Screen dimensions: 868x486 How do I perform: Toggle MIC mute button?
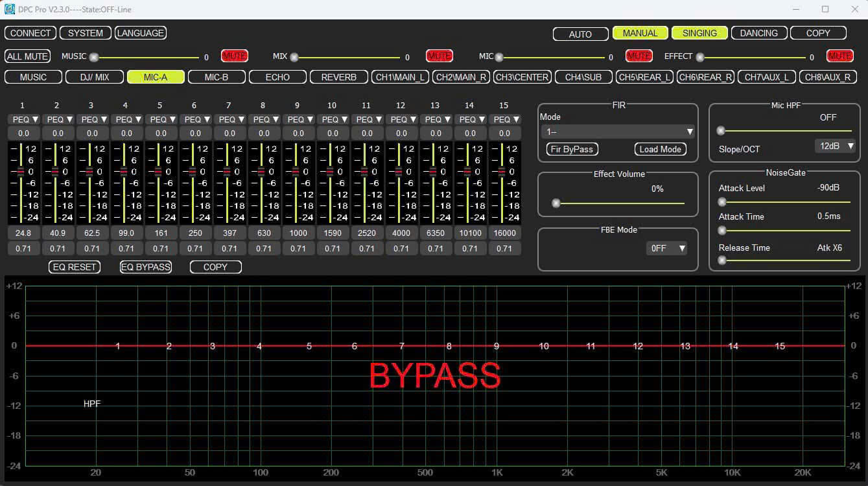click(639, 56)
